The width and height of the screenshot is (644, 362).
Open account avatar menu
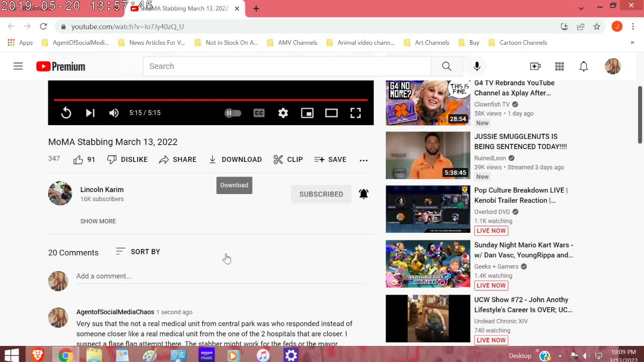pos(613,66)
